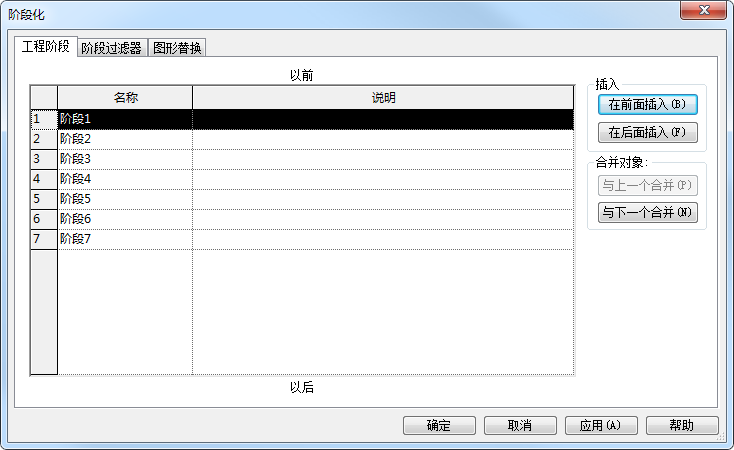Screen dimensions: 734x450
Task: Click the 与下一个合并(N) button
Action: point(647,213)
